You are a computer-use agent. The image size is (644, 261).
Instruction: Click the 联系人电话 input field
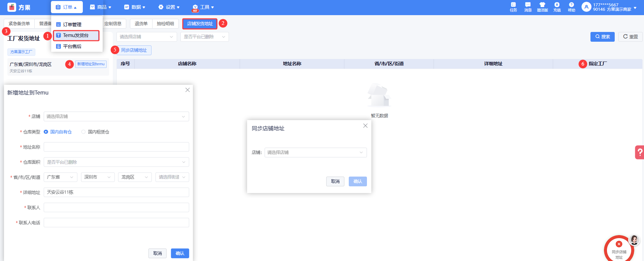116,223
